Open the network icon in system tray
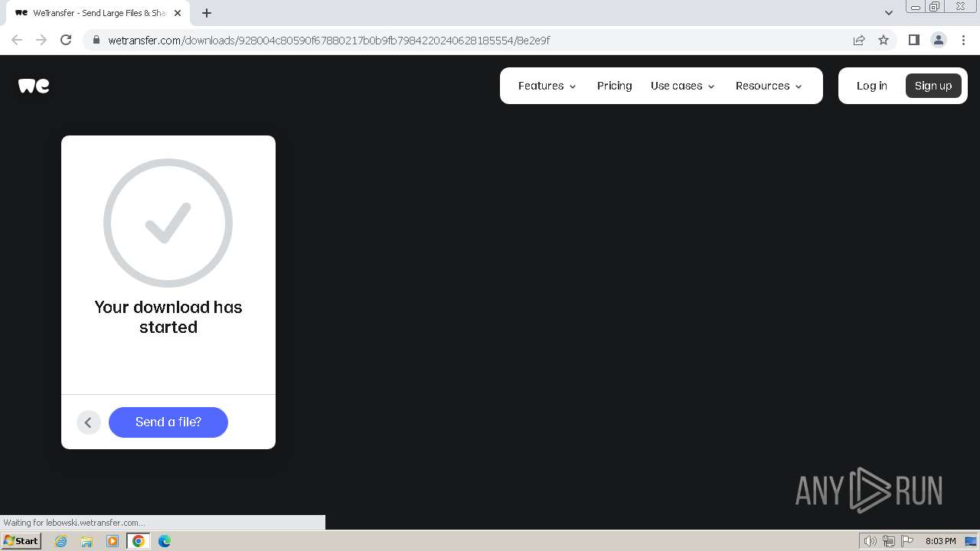 click(x=889, y=541)
